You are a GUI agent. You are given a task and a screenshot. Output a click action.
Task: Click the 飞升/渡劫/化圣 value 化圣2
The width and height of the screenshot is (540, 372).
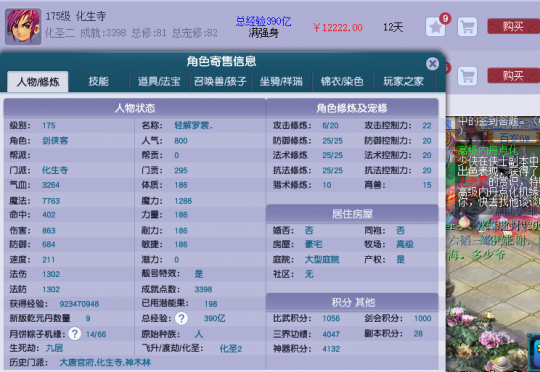pyautogui.click(x=231, y=349)
